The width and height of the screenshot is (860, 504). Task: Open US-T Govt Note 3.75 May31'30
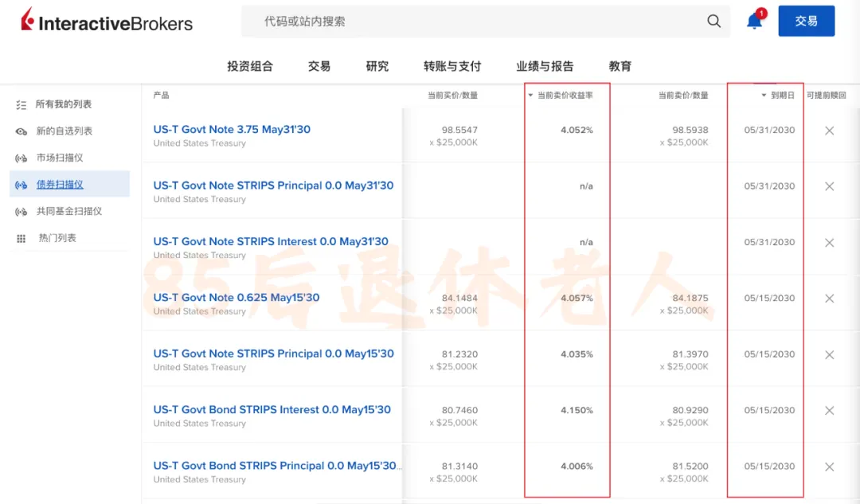pyautogui.click(x=232, y=130)
